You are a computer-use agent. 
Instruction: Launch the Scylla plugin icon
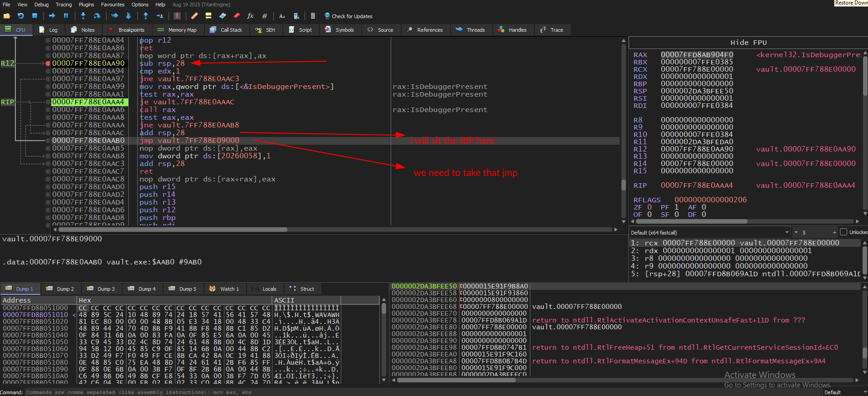[x=177, y=16]
